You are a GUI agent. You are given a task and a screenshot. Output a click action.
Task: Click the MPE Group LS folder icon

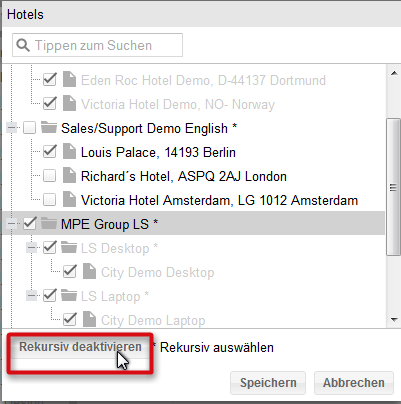click(49, 223)
